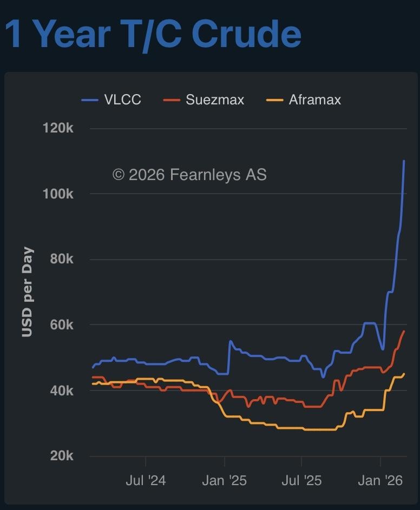420x510 pixels.
Task: Click the "USD per Day" axis title
Action: 27,292
